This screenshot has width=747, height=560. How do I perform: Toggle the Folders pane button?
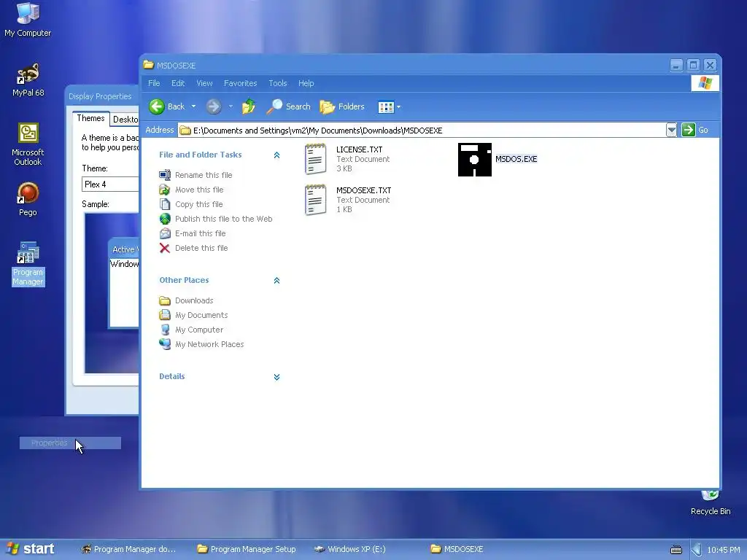click(x=342, y=106)
